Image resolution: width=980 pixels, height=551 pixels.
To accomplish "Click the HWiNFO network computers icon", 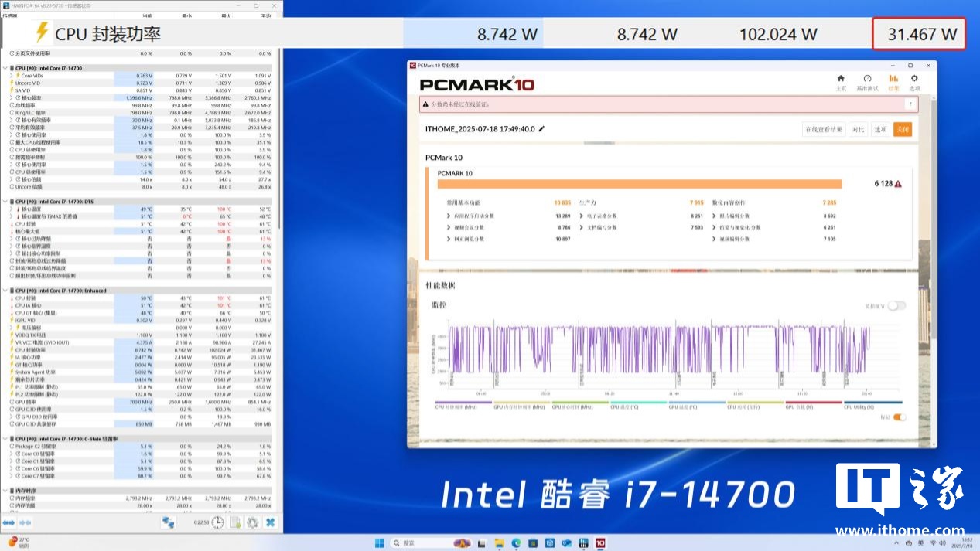I will click(x=168, y=523).
